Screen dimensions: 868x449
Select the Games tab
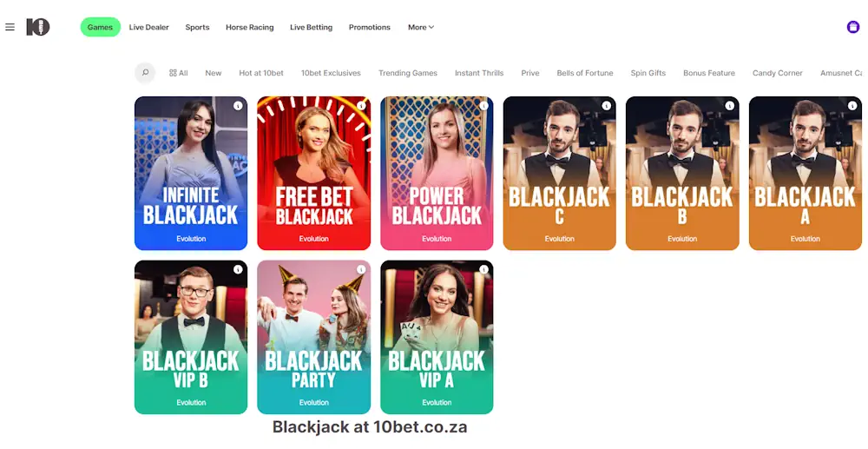(x=100, y=27)
